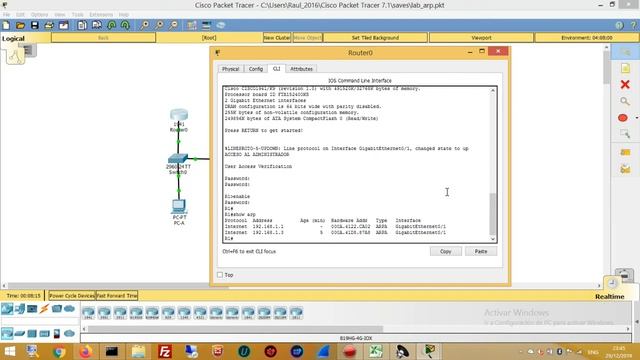Image resolution: width=640 pixels, height=360 pixels.
Task: Click inside the IOS CLI terminal area
Action: click(x=356, y=164)
